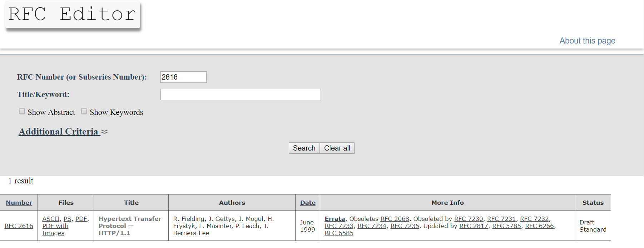Open the RFC 2616 link
This screenshot has height=248, width=644.
tap(19, 226)
